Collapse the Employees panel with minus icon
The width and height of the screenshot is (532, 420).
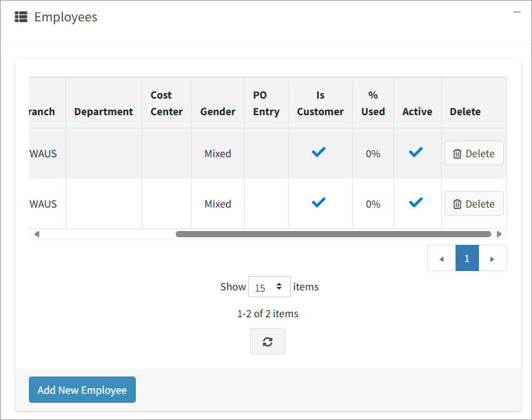click(517, 12)
